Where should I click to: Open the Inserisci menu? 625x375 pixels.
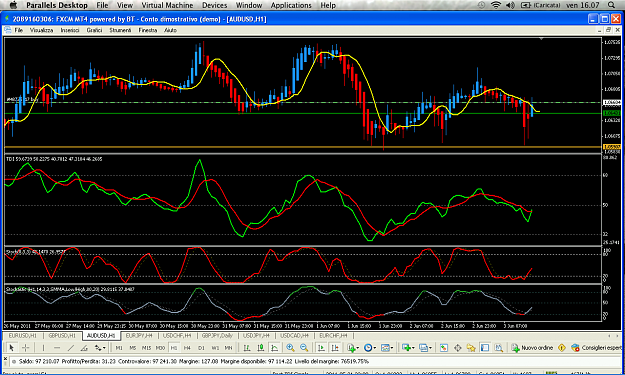click(70, 30)
